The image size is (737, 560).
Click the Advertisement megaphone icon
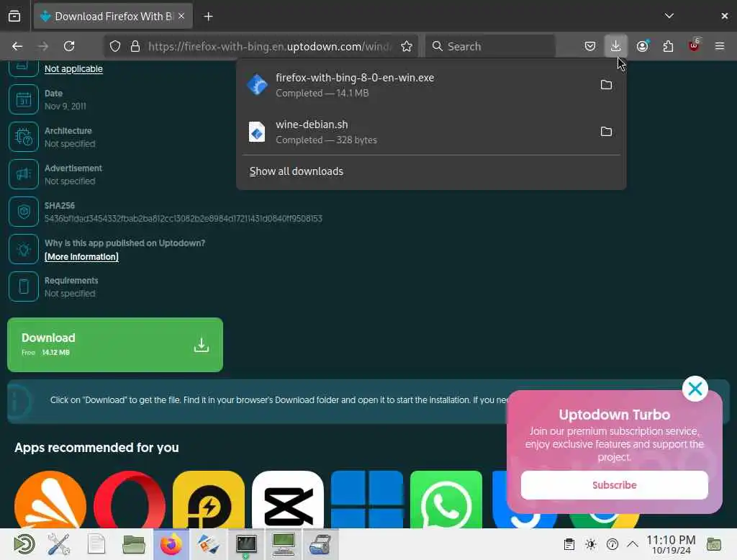coord(24,174)
